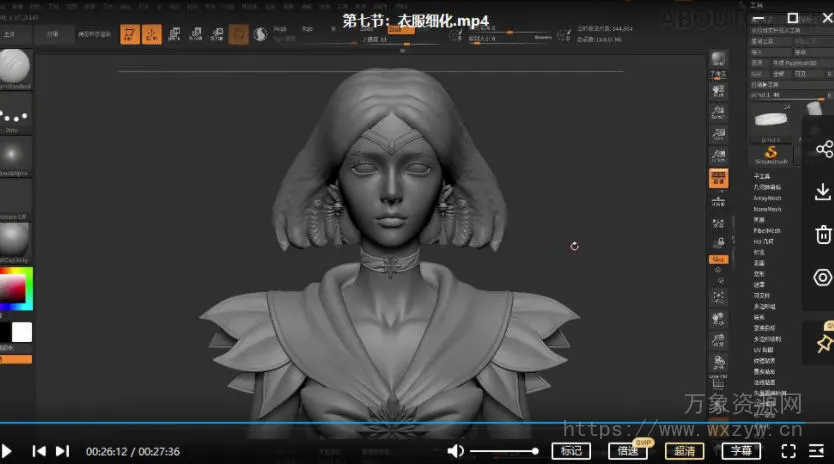Open the material sphere selector
Screen dimensions: 834x464
(x=15, y=239)
